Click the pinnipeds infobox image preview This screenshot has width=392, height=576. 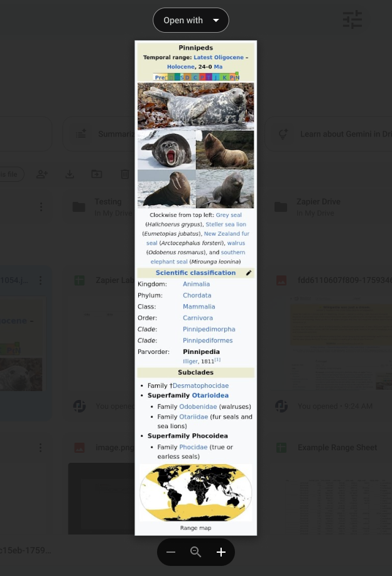coord(195,287)
